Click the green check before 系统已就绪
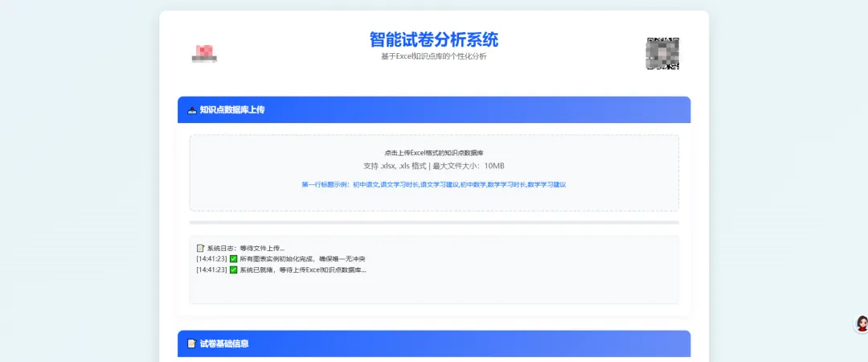The image size is (868, 362). [x=234, y=270]
